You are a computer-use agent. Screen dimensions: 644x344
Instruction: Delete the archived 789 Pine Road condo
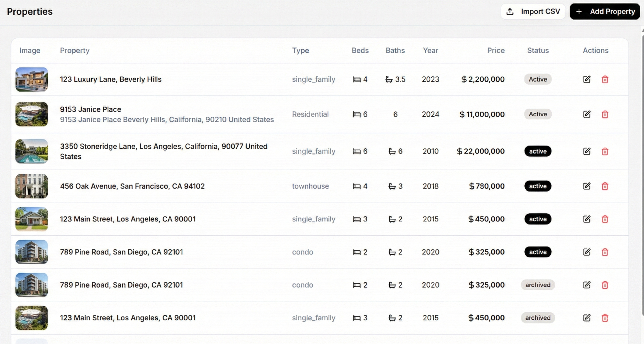coord(605,285)
